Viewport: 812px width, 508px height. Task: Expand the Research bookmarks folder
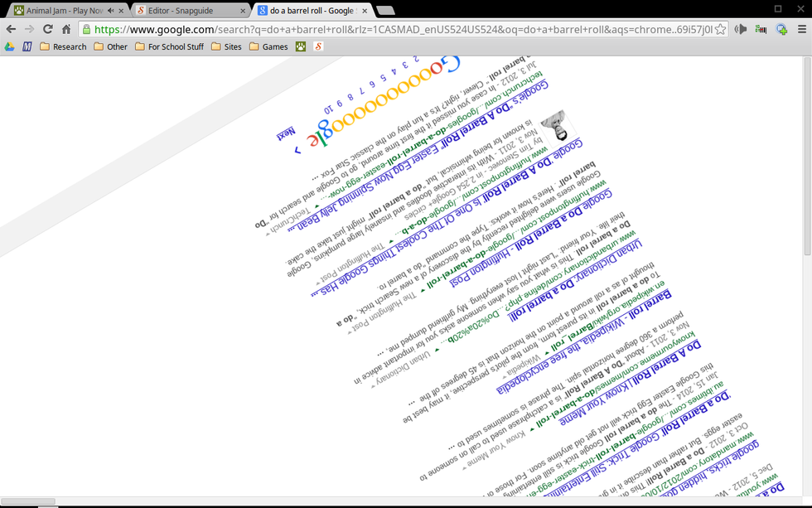[x=63, y=46]
